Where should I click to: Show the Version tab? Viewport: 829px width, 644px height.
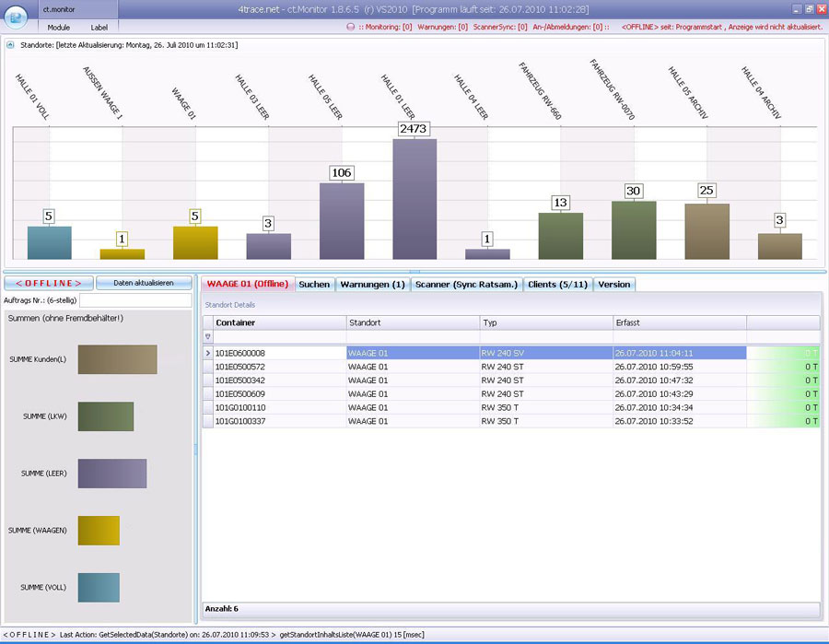pyautogui.click(x=614, y=285)
